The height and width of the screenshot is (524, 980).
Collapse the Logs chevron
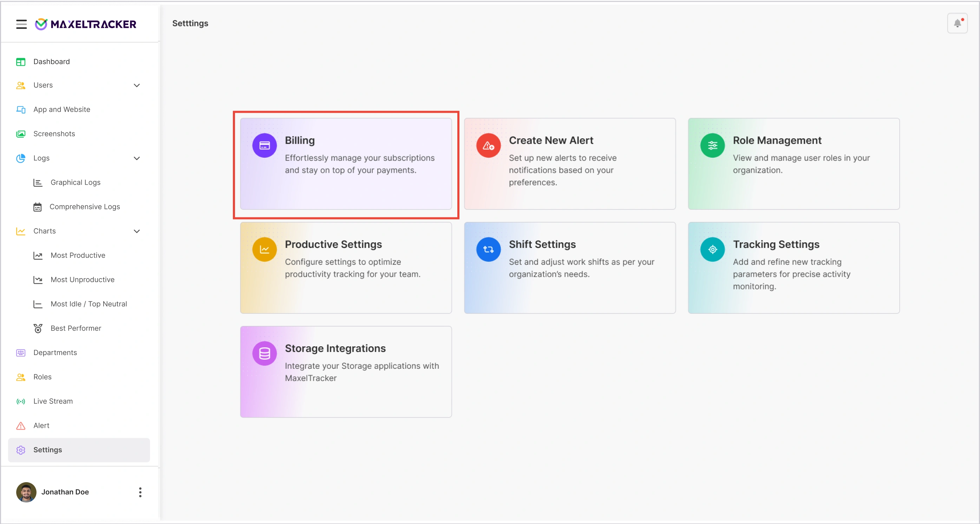(137, 158)
